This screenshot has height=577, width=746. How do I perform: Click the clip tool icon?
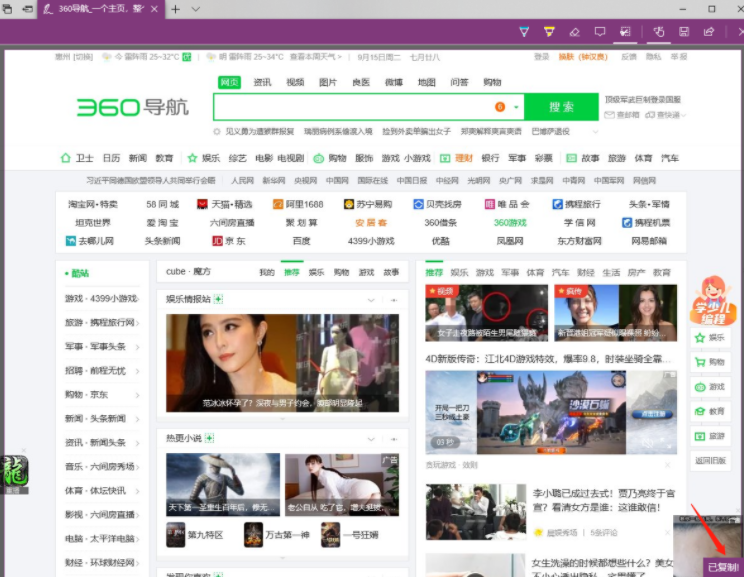point(625,32)
